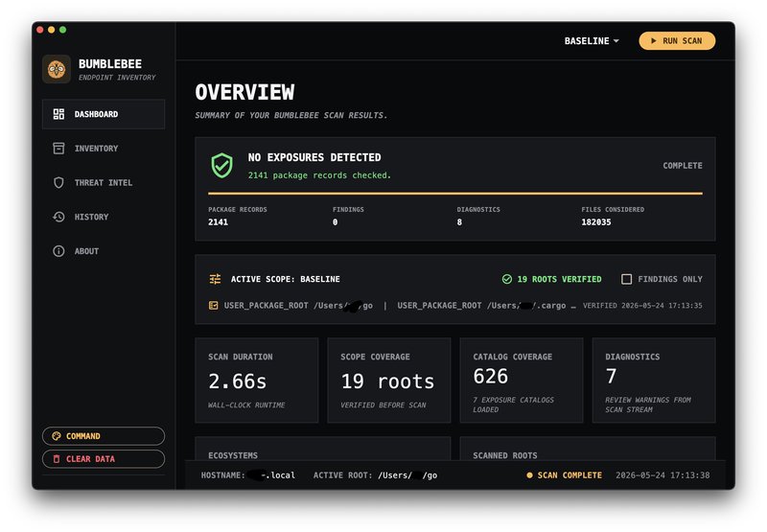Click the Hostname status bar entry
The image size is (767, 532).
point(248,475)
